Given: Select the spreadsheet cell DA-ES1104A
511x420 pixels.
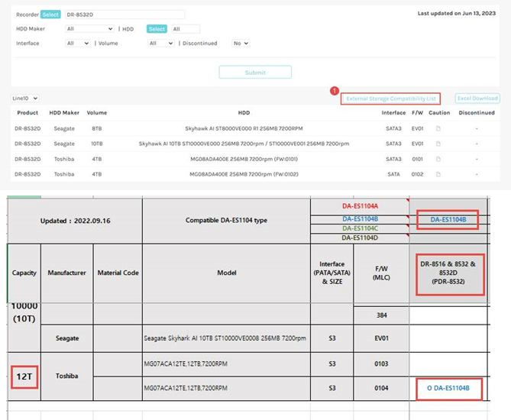Looking at the screenshot, I should coord(360,206).
